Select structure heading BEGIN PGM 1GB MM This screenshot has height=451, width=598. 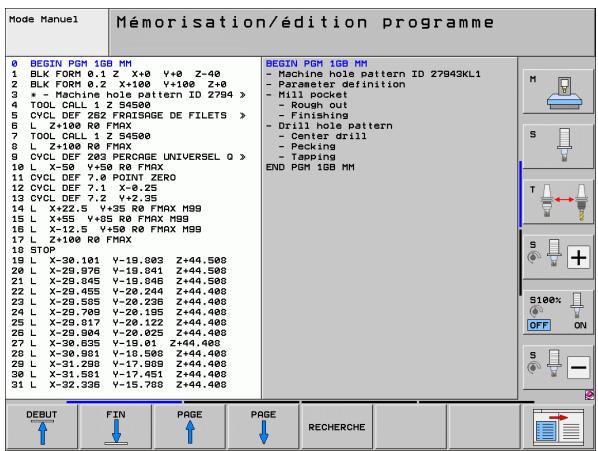coord(317,64)
